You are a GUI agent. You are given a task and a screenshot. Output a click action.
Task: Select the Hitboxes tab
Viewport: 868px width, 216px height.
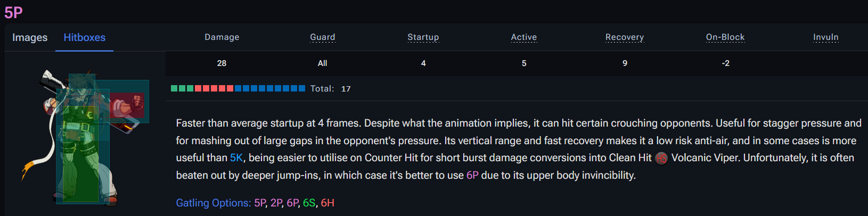pyautogui.click(x=84, y=37)
